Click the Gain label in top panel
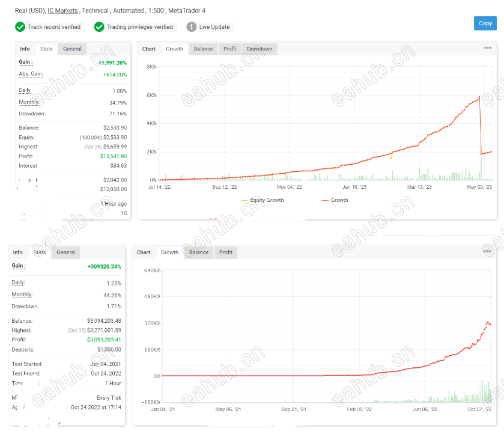The image size is (504, 440). pyautogui.click(x=26, y=62)
